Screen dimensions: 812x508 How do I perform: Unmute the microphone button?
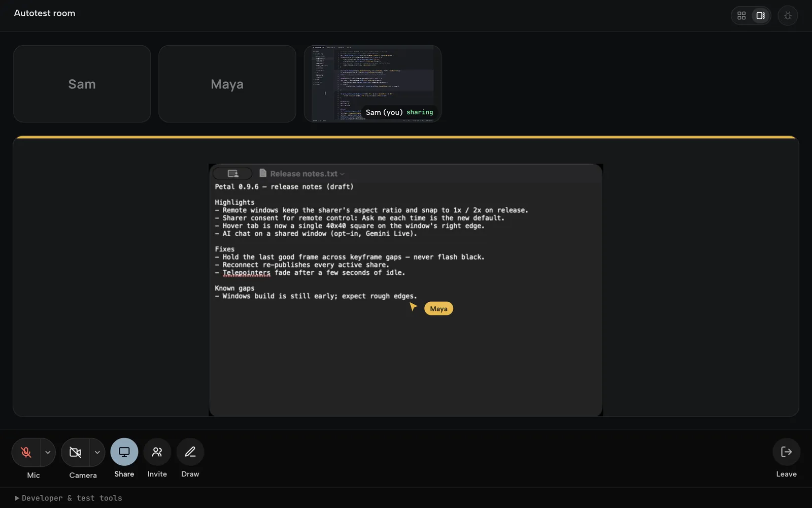[x=26, y=452]
